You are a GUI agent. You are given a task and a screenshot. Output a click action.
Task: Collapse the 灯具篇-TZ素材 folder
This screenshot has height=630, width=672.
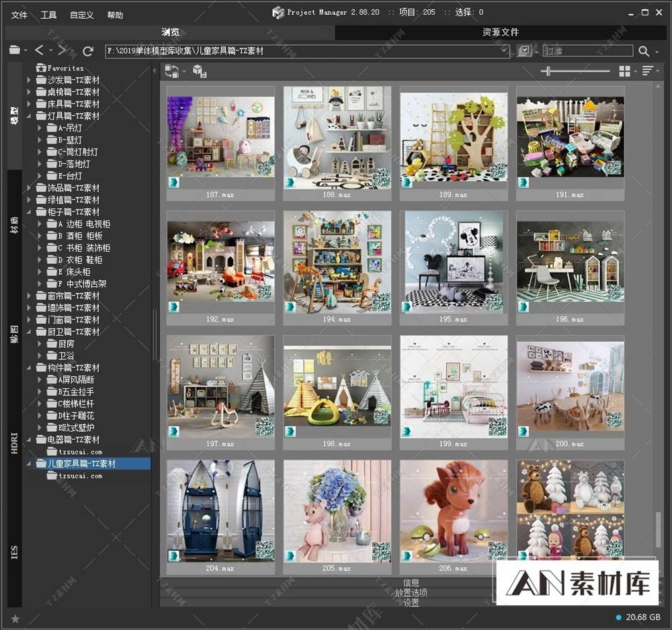coord(29,116)
